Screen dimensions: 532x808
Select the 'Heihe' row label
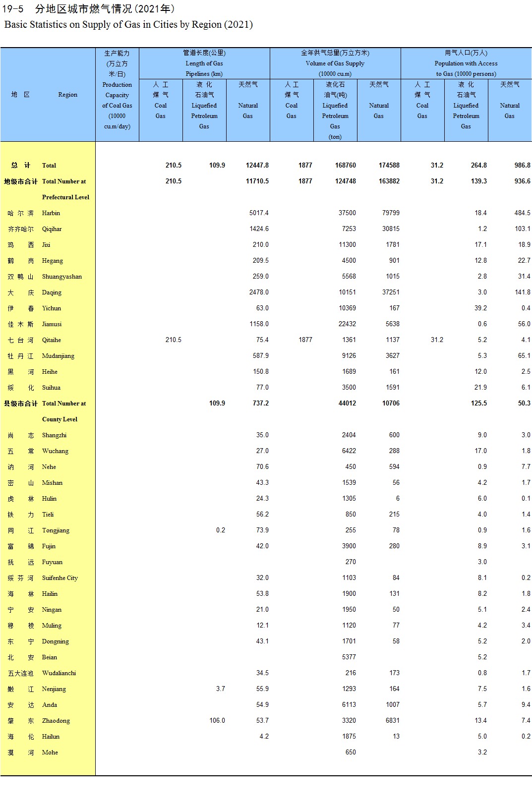pos(50,372)
